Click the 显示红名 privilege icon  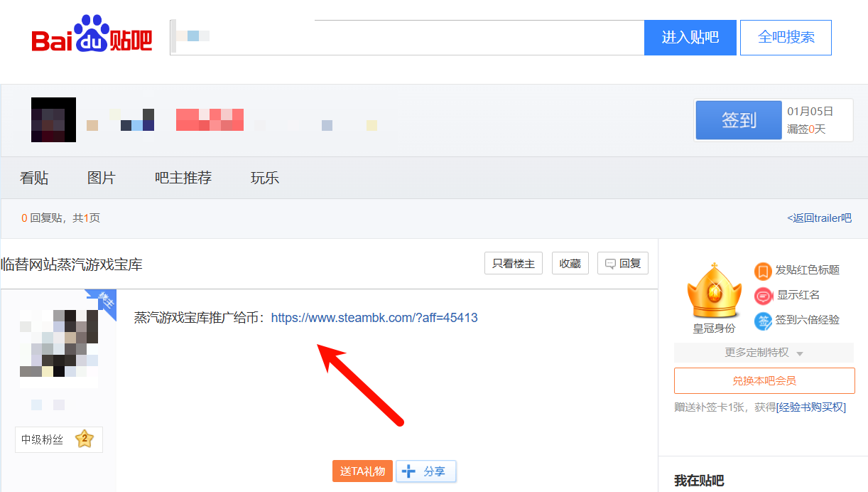coord(763,295)
